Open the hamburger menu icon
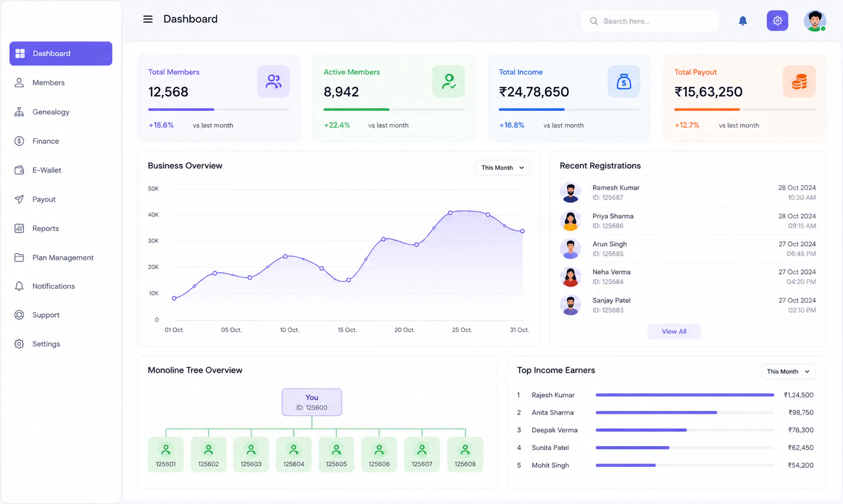Viewport: 843px width, 504px height. pos(148,19)
